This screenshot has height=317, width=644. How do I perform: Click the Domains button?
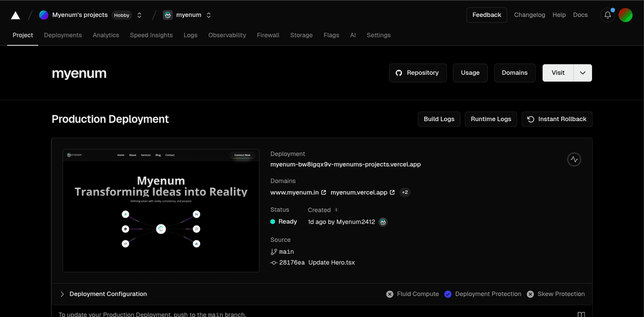click(x=515, y=73)
